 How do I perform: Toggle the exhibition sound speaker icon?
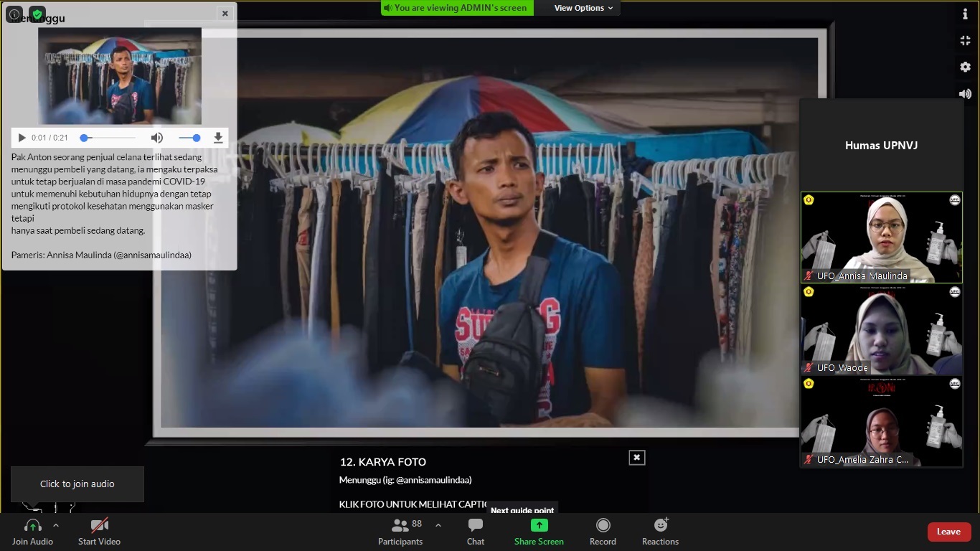(x=965, y=93)
